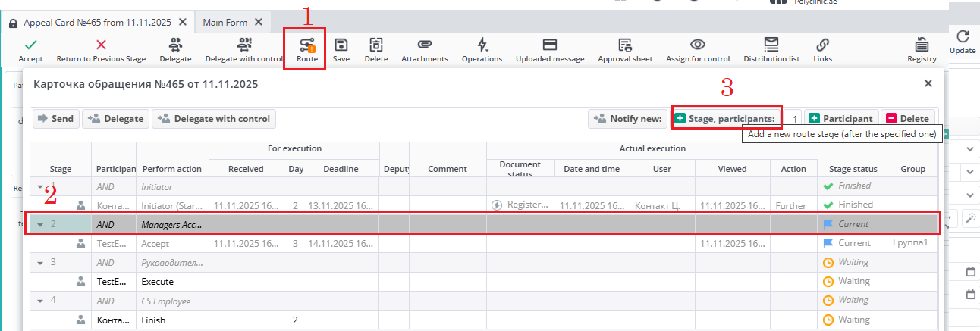980x331 pixels.
Task: Open the Links icon
Action: (822, 45)
